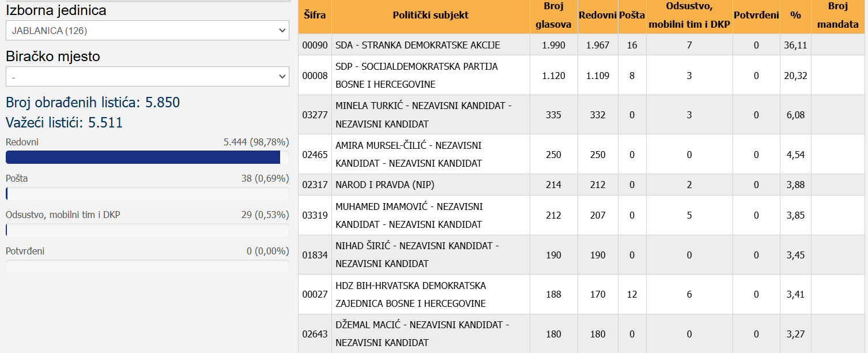Sort by Politički subjekt column header
868x353 pixels.
point(430,16)
